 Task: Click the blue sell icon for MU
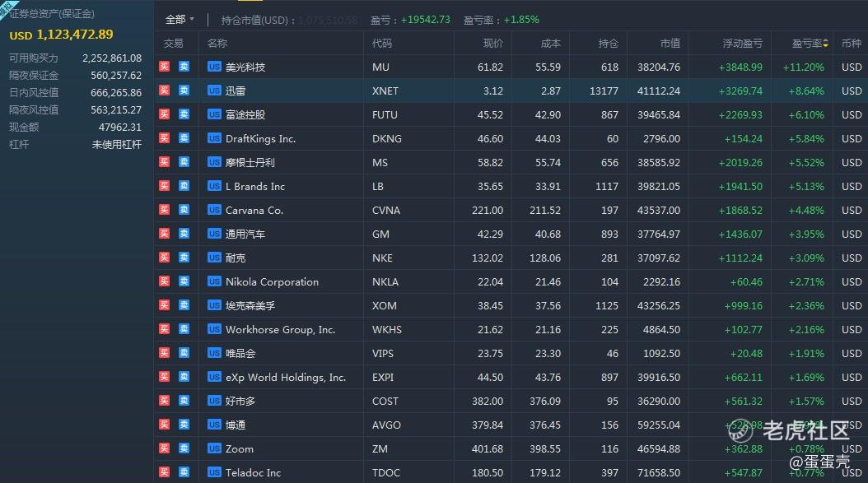pos(184,67)
